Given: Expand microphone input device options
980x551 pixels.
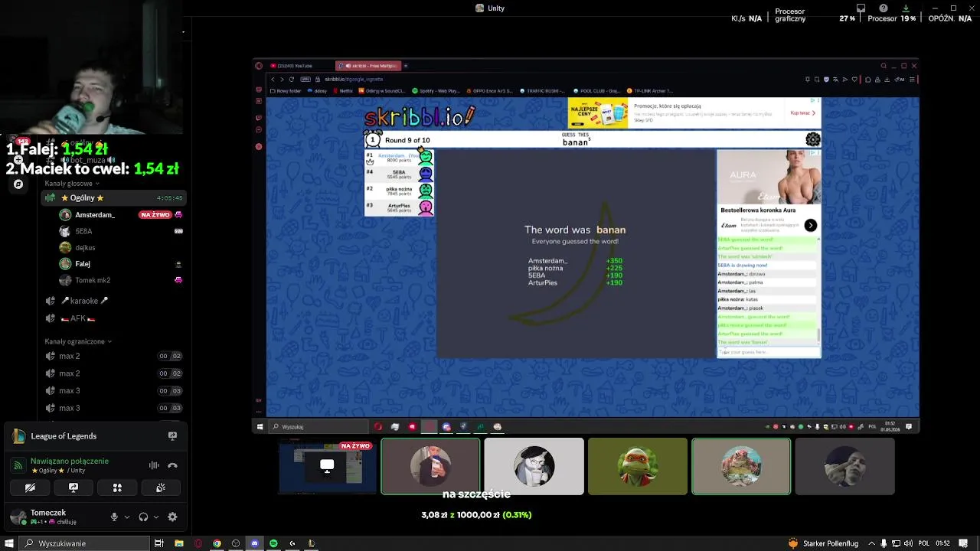Looking at the screenshot, I should click(127, 517).
